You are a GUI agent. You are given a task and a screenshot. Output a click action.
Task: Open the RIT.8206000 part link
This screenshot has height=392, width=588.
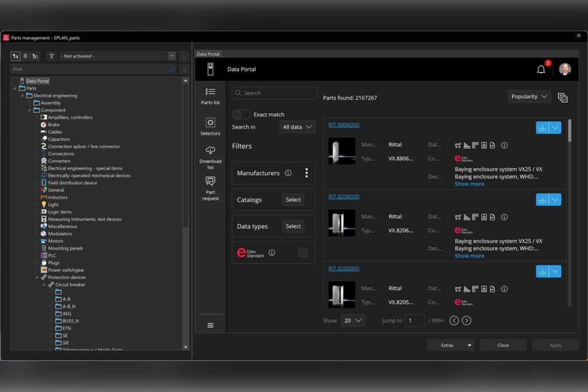coord(343,196)
